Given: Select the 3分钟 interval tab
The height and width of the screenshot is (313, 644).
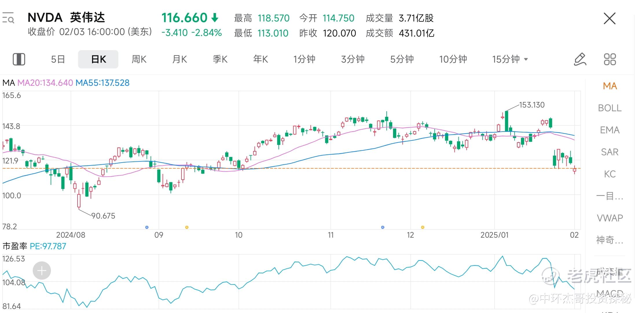Looking at the screenshot, I should pyautogui.click(x=353, y=59).
